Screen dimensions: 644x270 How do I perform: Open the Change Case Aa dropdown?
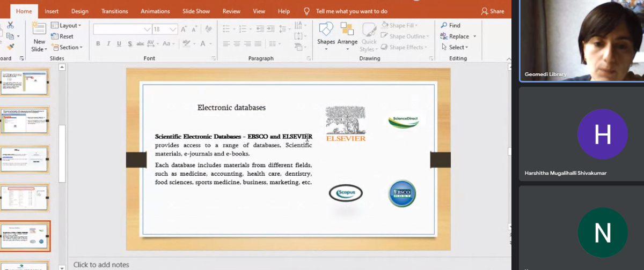[x=169, y=44]
